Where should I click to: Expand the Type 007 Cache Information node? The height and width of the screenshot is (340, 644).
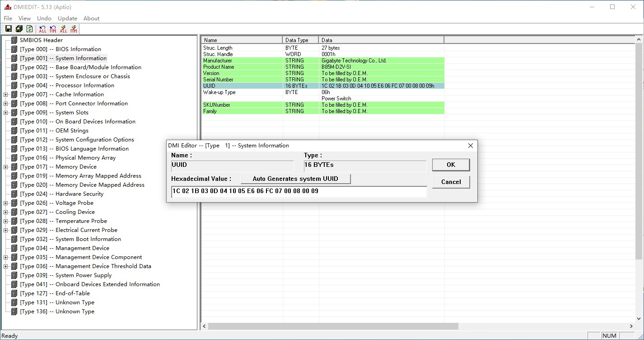click(5, 94)
